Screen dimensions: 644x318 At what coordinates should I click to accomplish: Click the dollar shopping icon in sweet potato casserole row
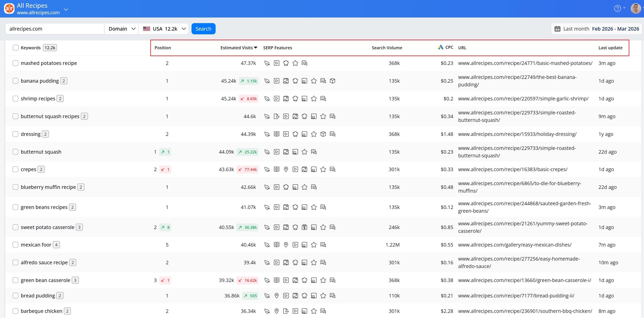coord(304,227)
